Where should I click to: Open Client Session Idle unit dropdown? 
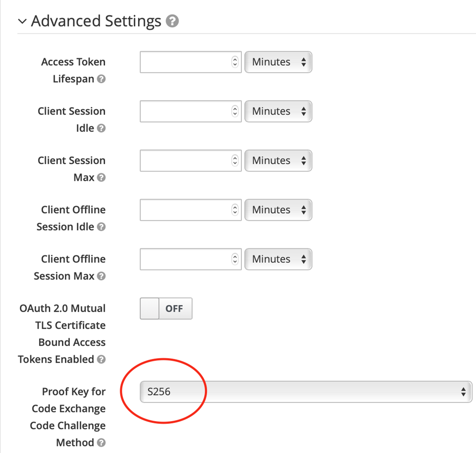pos(278,111)
